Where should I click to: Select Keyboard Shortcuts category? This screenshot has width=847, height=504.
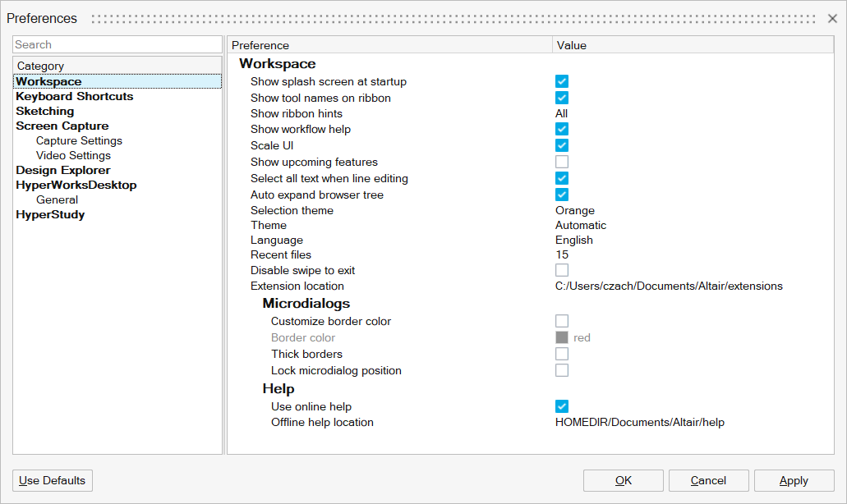tap(75, 96)
